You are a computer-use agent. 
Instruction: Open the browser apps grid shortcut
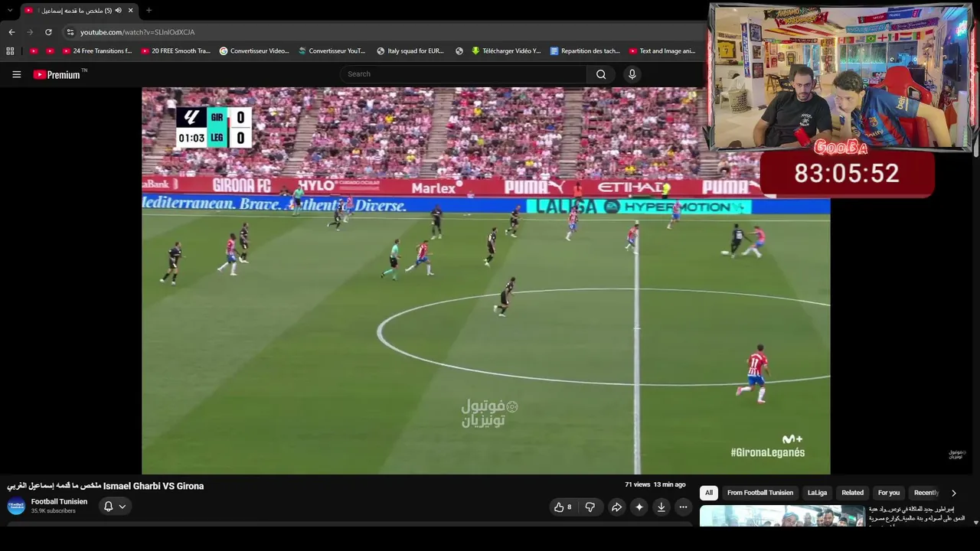(10, 51)
